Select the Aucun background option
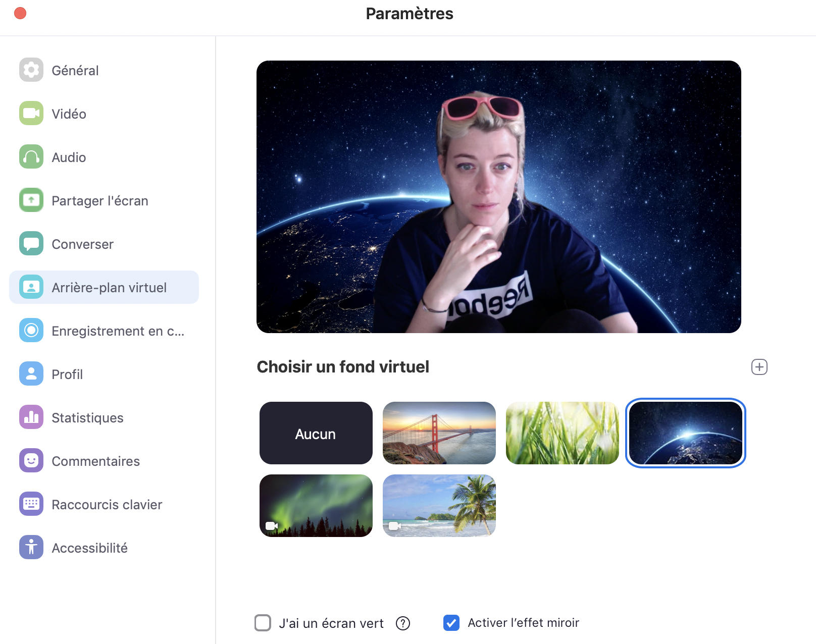816x644 pixels. 316,433
